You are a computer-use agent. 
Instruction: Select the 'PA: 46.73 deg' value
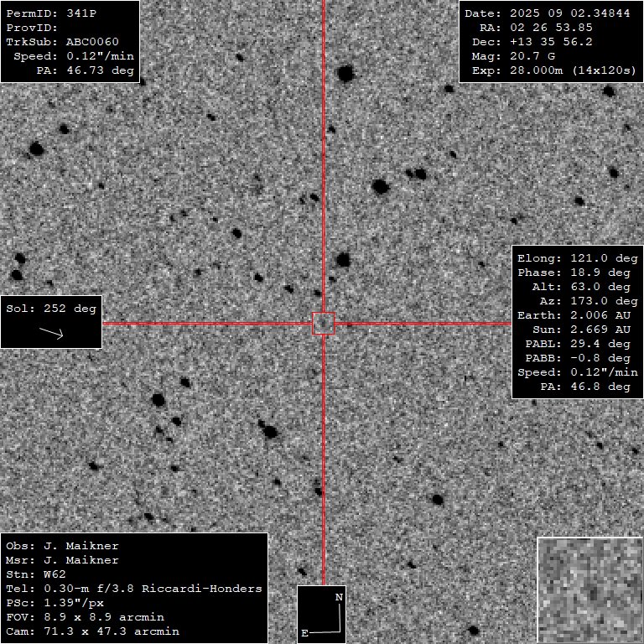click(86, 70)
